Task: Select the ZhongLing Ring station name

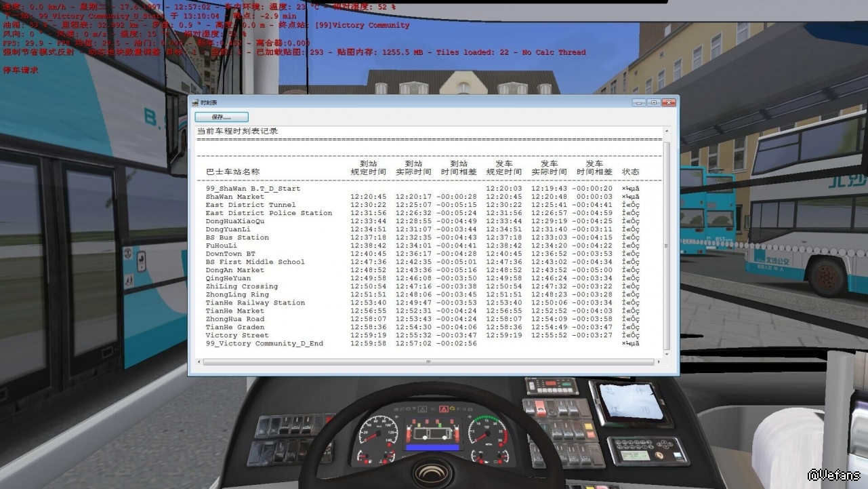Action: click(237, 294)
